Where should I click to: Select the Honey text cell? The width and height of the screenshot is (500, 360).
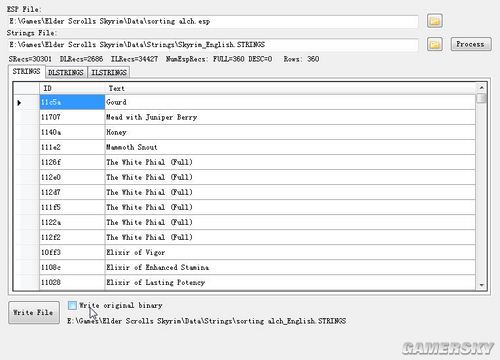point(290,132)
